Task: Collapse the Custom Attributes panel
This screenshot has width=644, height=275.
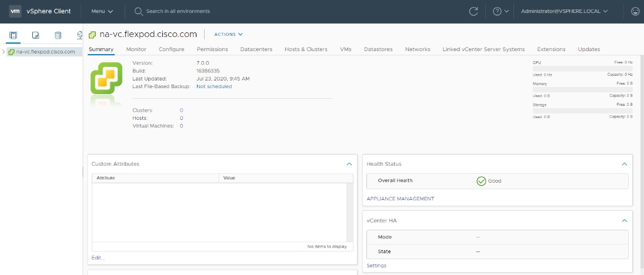Action: coord(349,164)
